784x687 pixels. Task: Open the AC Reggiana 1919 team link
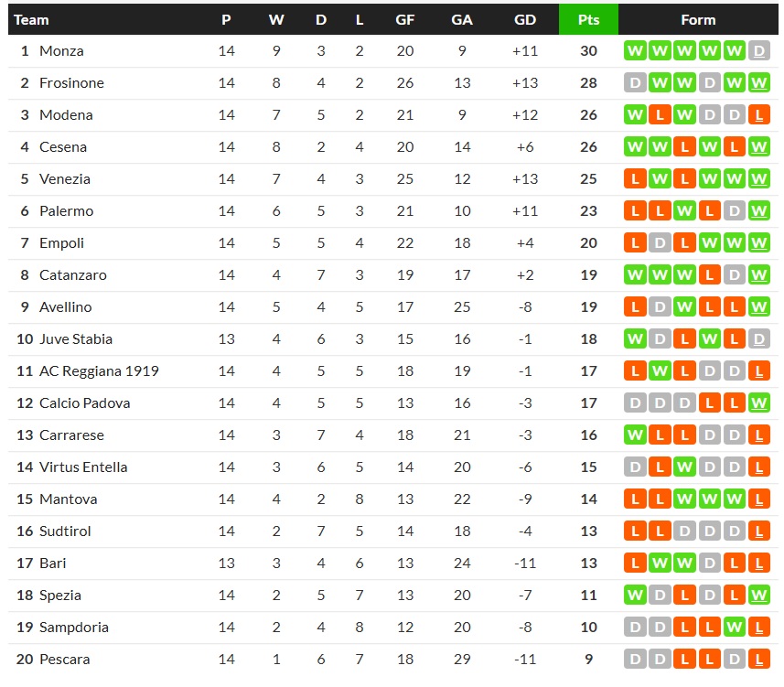99,371
